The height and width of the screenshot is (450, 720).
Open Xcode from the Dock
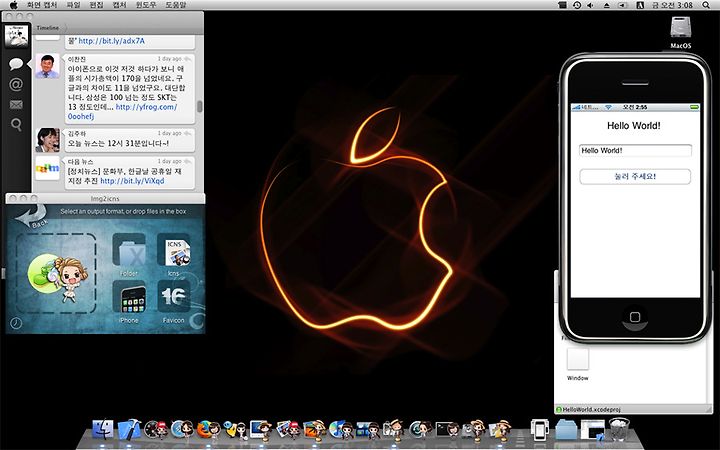130,430
